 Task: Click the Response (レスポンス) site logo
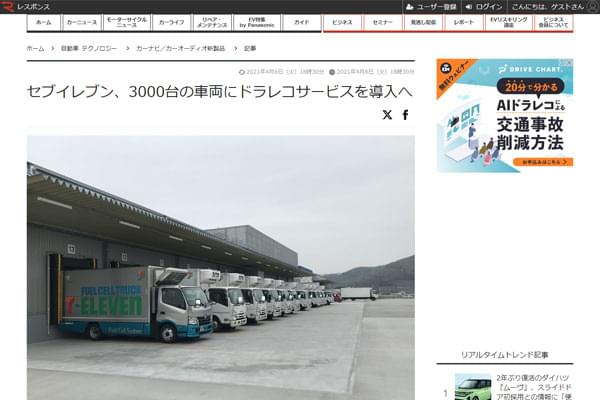[x=26, y=7]
